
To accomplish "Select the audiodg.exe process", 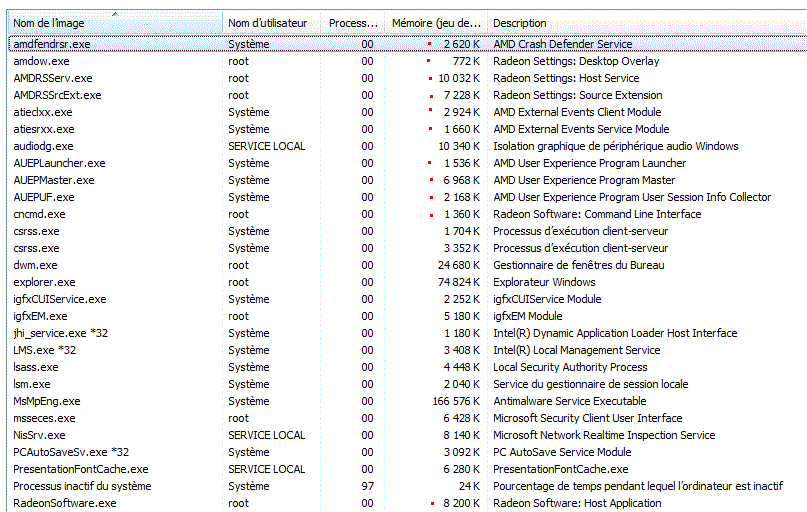I will [43, 146].
